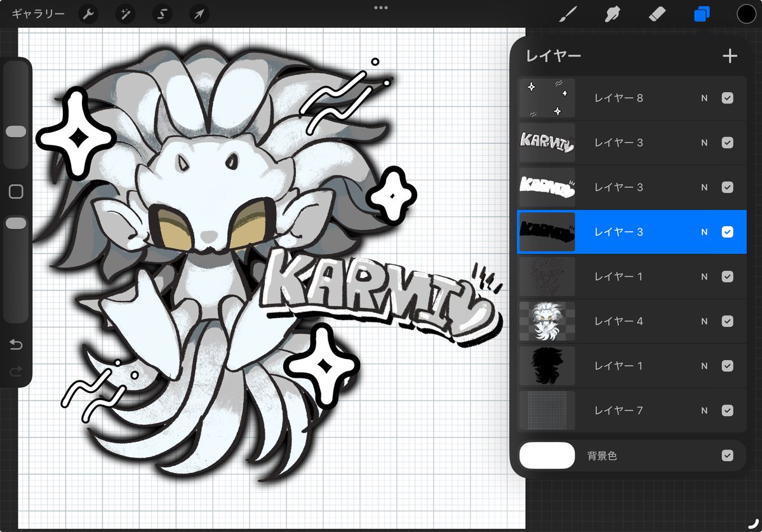
Task: Click the highlighted レイヤー 3 layer name
Action: point(618,232)
